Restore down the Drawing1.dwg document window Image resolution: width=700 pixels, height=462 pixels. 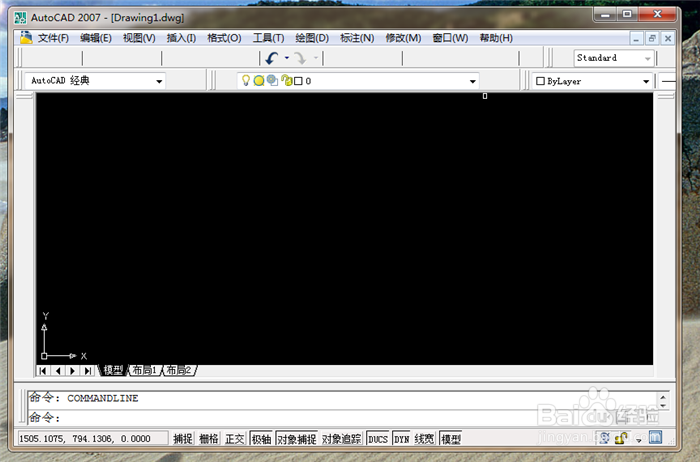[x=652, y=38]
